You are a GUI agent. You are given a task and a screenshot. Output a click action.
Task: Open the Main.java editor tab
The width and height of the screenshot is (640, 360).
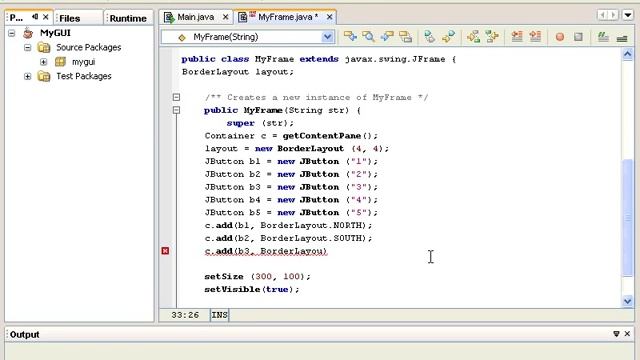pos(196,17)
